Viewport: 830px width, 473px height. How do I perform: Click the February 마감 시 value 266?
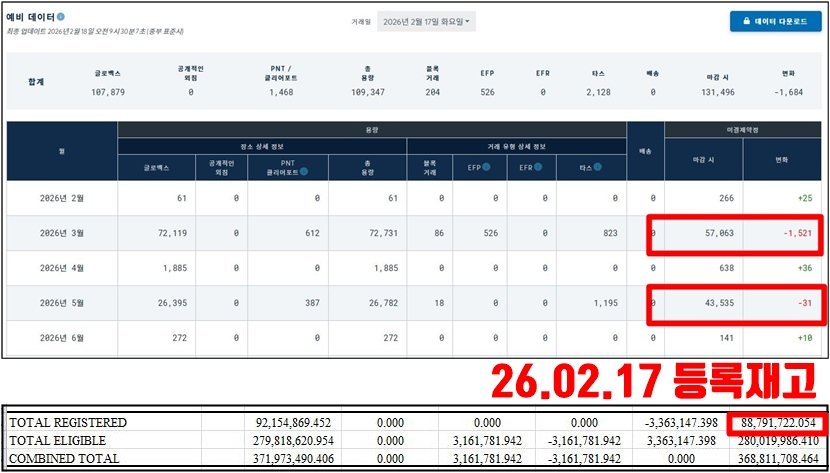tap(726, 198)
